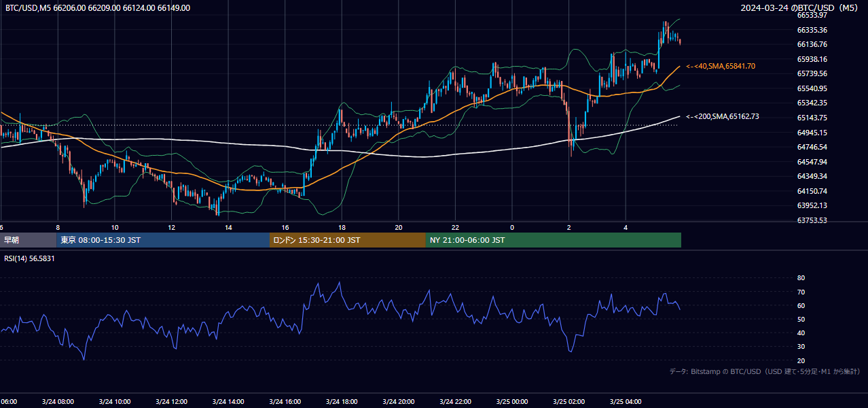Viewport: 868px width, 408px height.
Task: Click the Bitstamp data source note
Action: click(765, 372)
